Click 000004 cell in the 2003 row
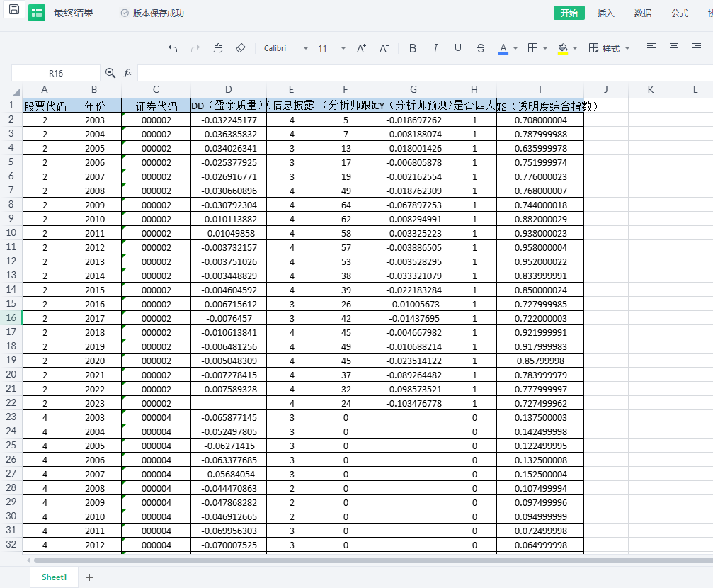This screenshot has height=588, width=713. tap(156, 417)
